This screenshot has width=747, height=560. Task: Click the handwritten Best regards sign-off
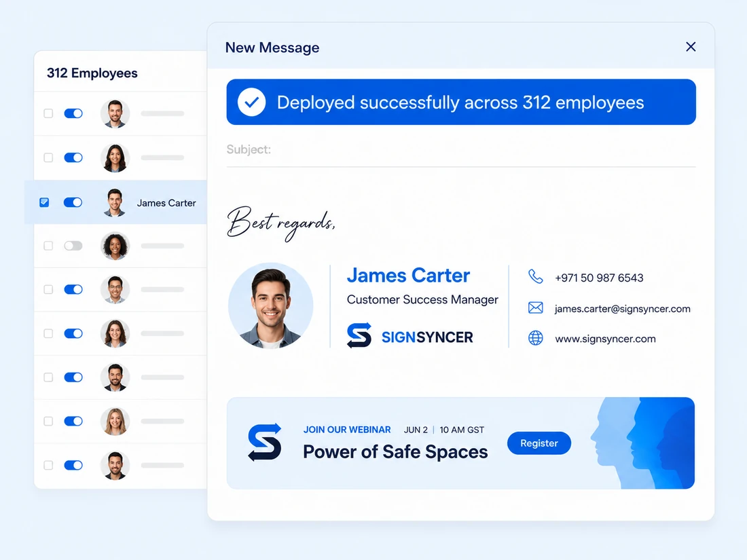coord(281,223)
